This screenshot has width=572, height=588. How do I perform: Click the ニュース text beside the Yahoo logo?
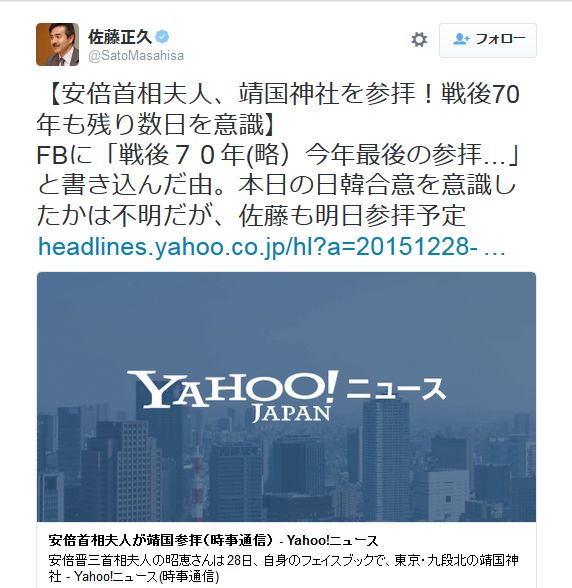[x=396, y=388]
